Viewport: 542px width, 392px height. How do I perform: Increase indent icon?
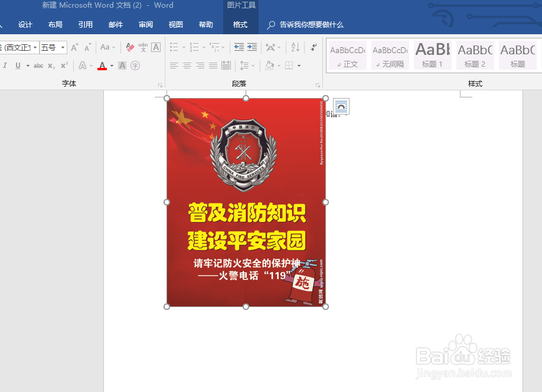[x=252, y=47]
